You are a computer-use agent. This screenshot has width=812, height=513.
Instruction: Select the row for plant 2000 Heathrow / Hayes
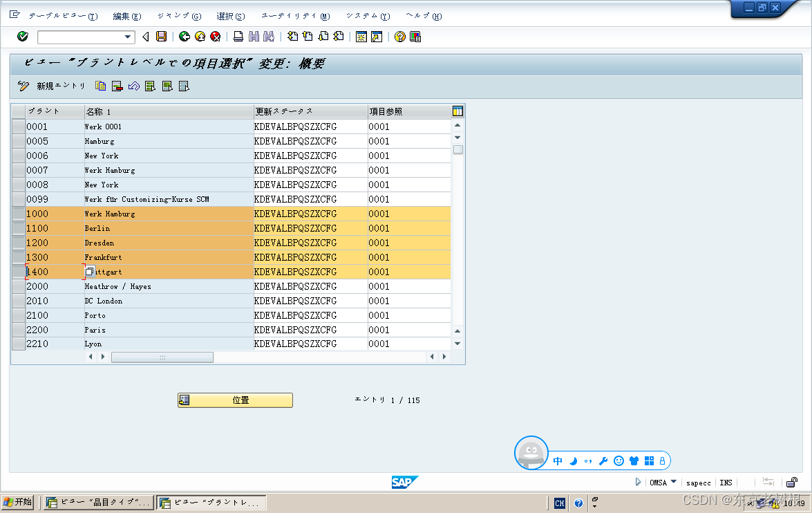18,286
